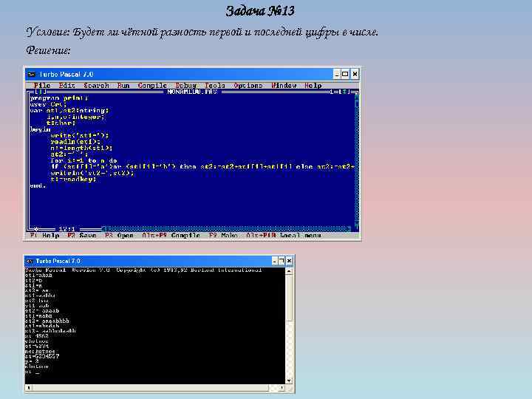Click the editor's vertical scrollbar track
The image size is (532, 399).
(x=357, y=163)
